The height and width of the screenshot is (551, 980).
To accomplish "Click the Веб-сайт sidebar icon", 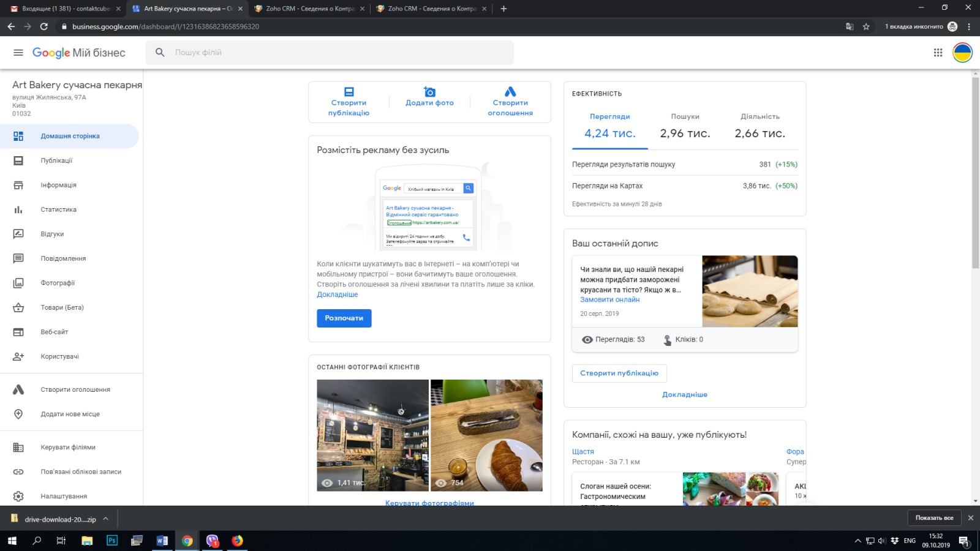I will tap(18, 332).
